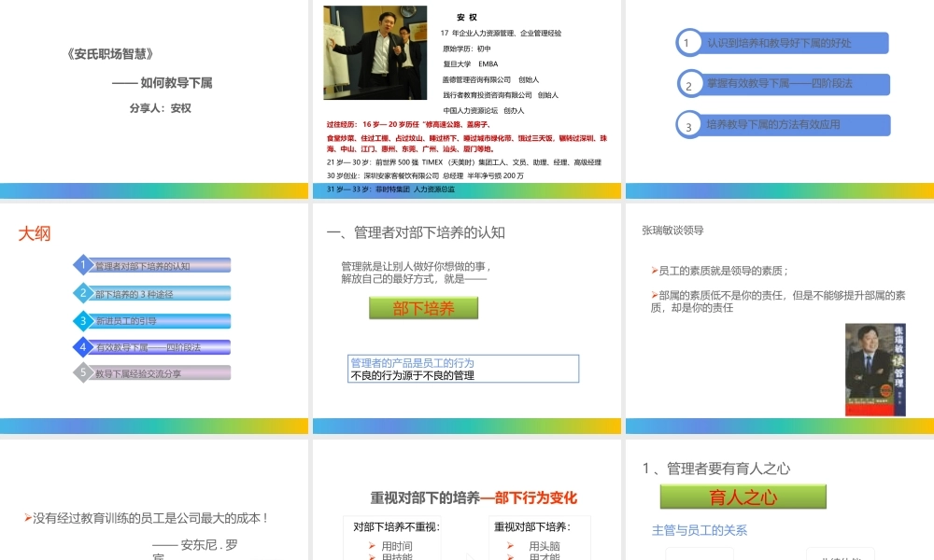Viewport: 934px width, 560px height.
Task: Click the number 3 circle icon in objectives slide
Action: click(x=689, y=126)
